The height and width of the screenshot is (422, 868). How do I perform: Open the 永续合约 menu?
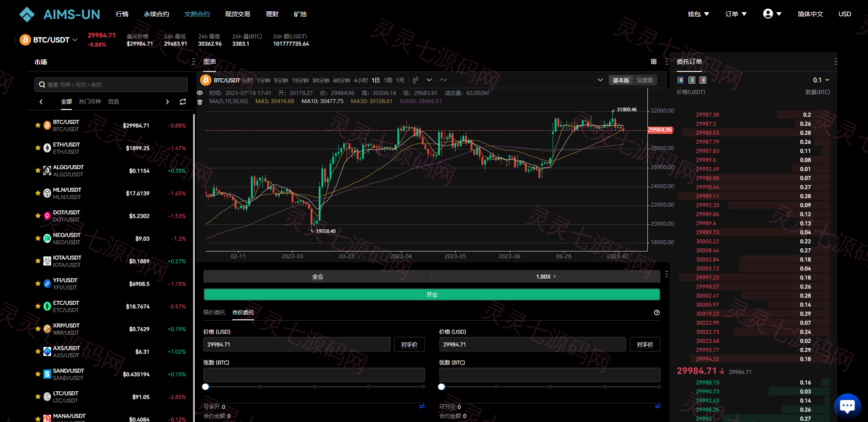[156, 14]
